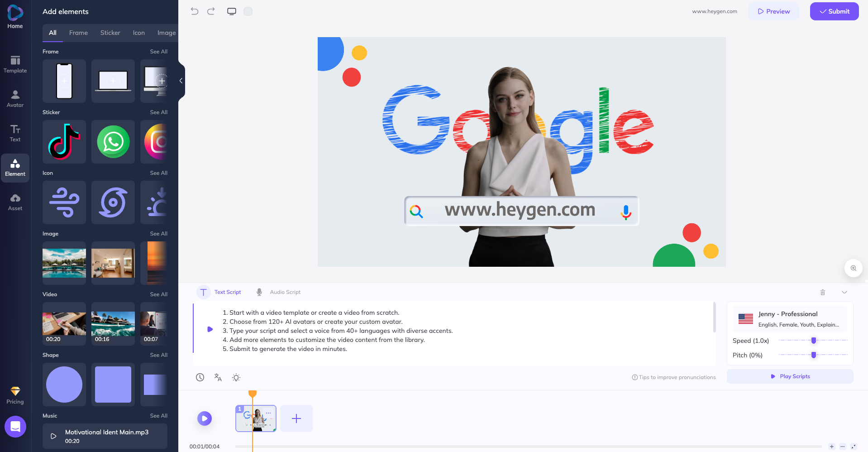The width and height of the screenshot is (868, 452).
Task: Open the Pricing page
Action: pyautogui.click(x=15, y=395)
